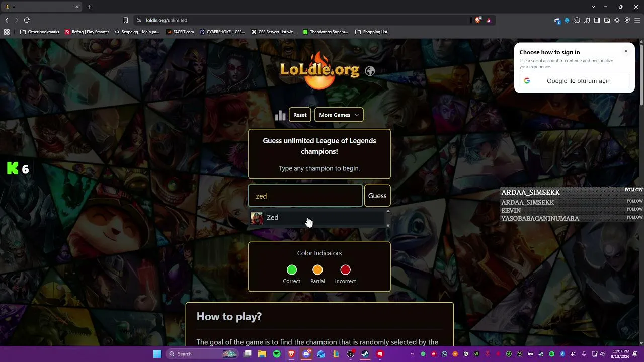Go back in browser history

(7, 20)
